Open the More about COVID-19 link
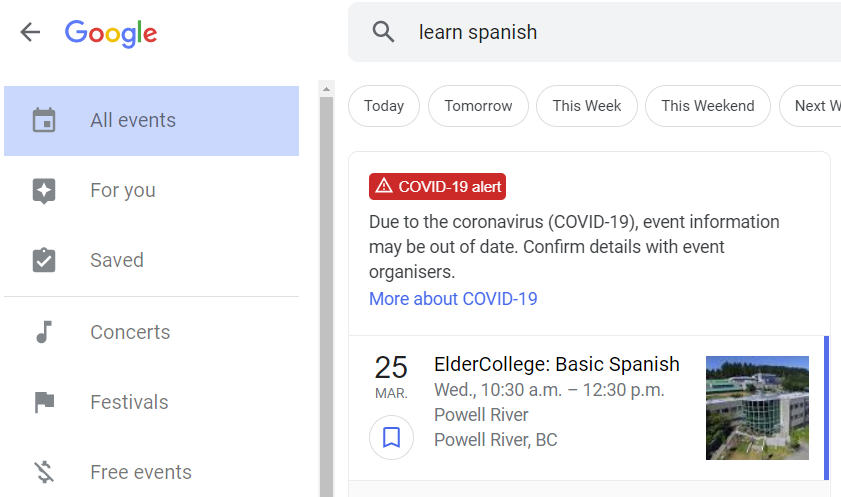This screenshot has width=841, height=497. point(453,299)
